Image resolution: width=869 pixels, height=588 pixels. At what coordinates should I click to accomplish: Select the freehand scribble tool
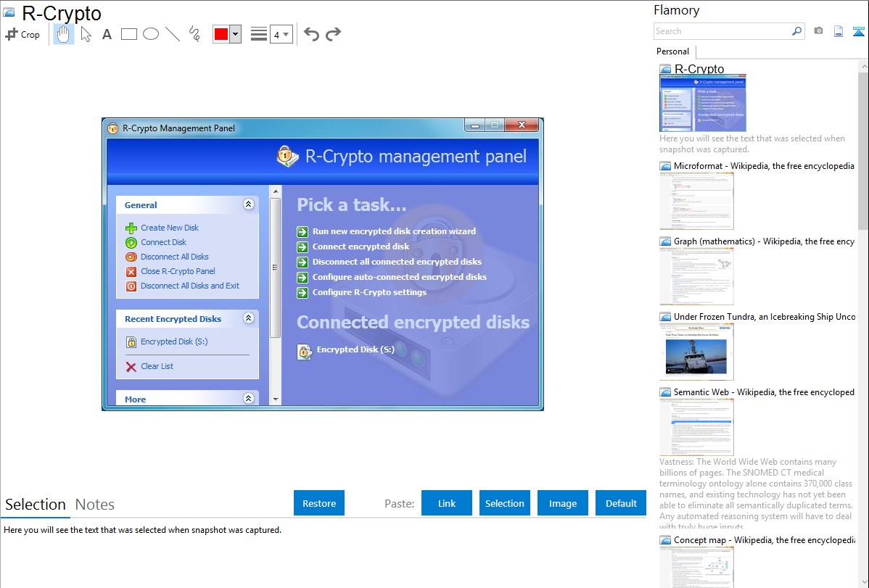[194, 34]
